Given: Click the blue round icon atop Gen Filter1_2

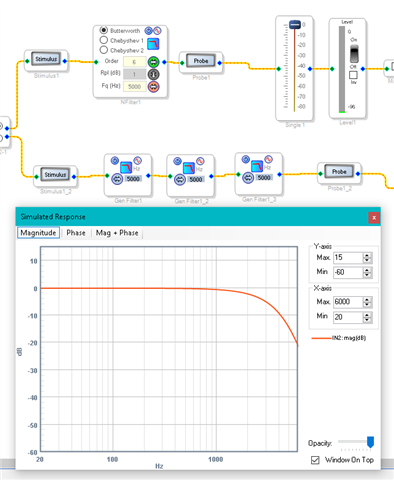Looking at the screenshot, I should tap(177, 161).
